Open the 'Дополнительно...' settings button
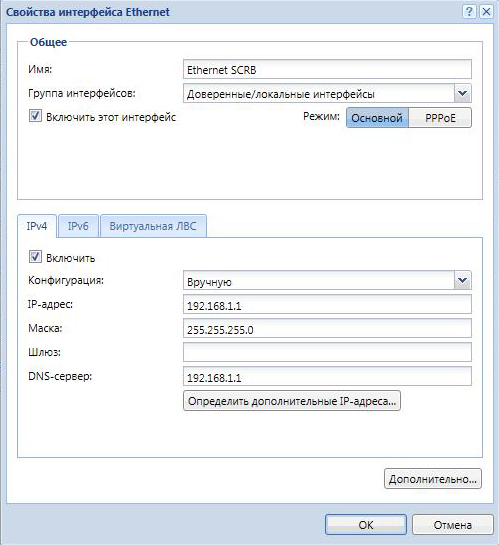The width and height of the screenshot is (499, 545). (x=433, y=479)
